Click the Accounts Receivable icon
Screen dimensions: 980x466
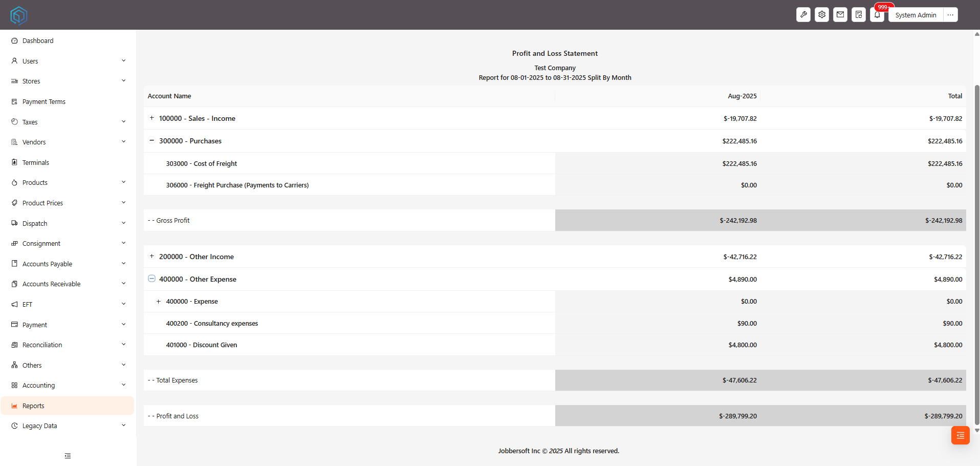coord(14,284)
